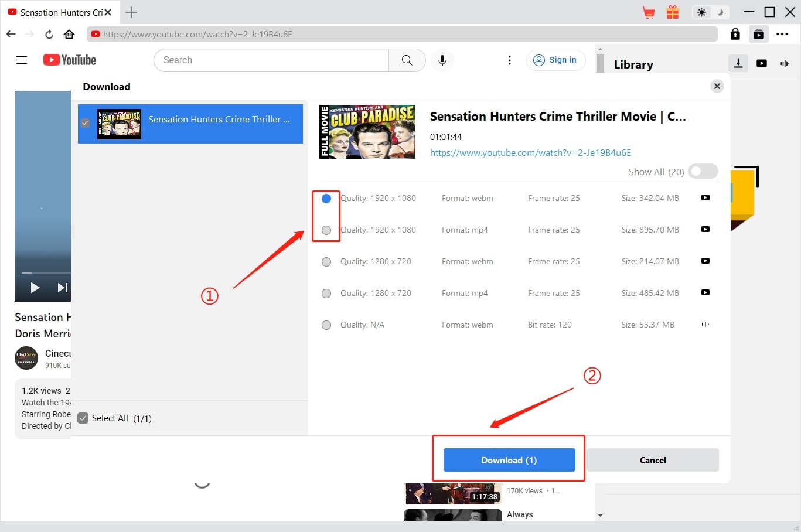Screen dimensions: 801x532
Task: Enable the Show All (20) toggle
Action: click(703, 171)
